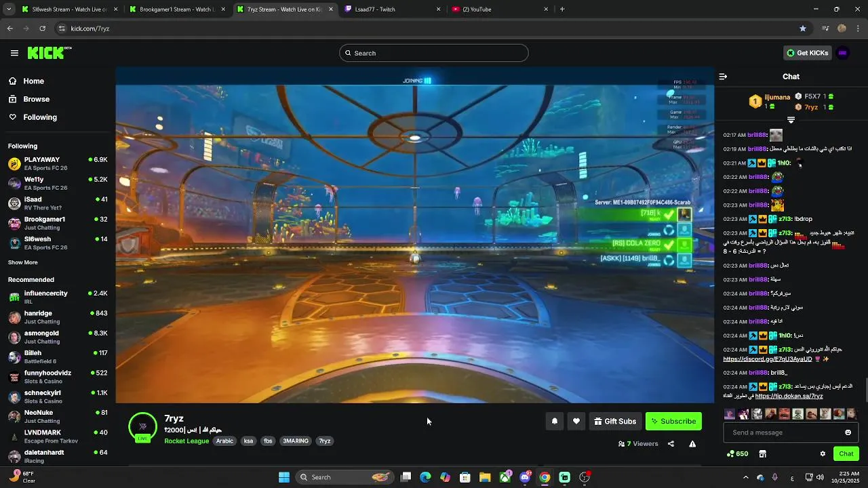Image resolution: width=868 pixels, height=488 pixels.
Task: Open NeoNuke recommended channel
Action: point(58,416)
